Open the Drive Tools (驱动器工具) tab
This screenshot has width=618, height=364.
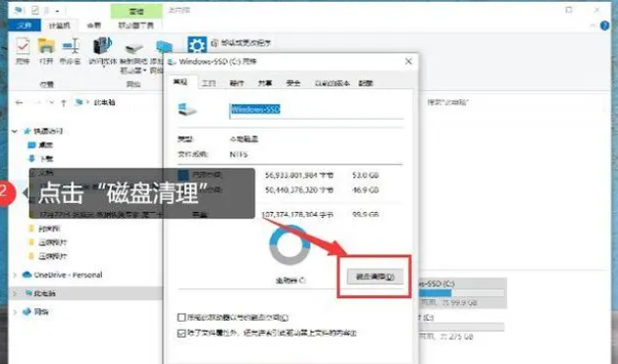click(136, 26)
